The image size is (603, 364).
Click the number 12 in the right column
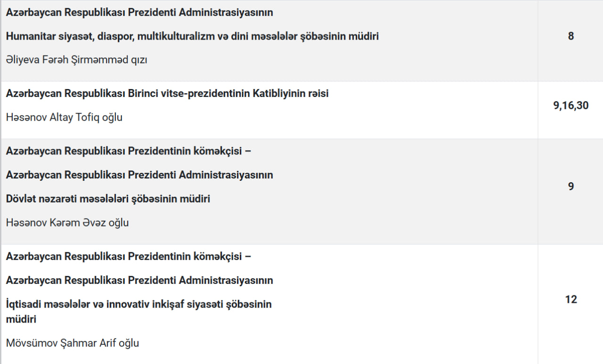(x=570, y=299)
